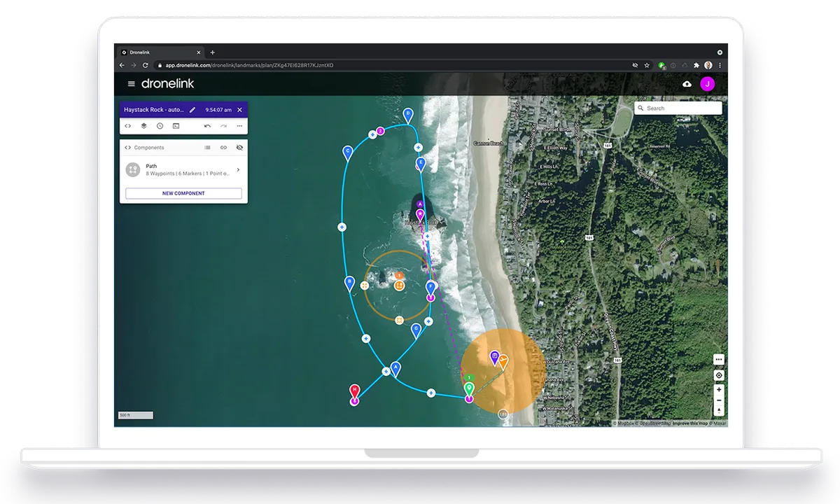Open Chrome extensions puzzle icon
This screenshot has height=504, width=840.
[x=696, y=65]
